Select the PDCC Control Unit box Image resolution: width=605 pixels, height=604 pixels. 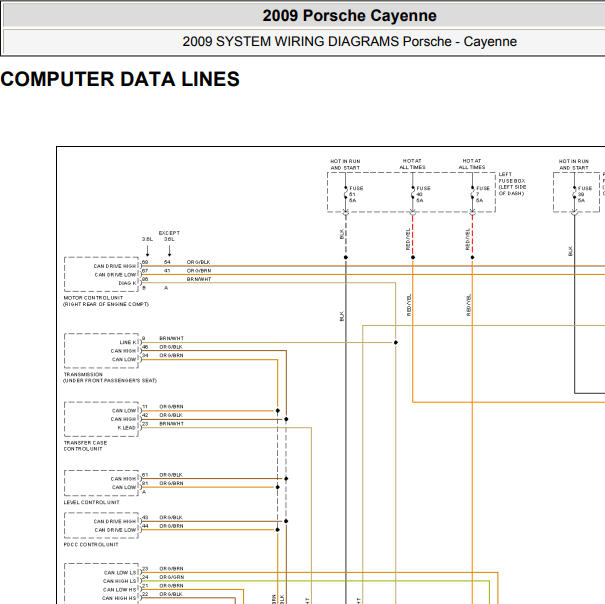(101, 525)
